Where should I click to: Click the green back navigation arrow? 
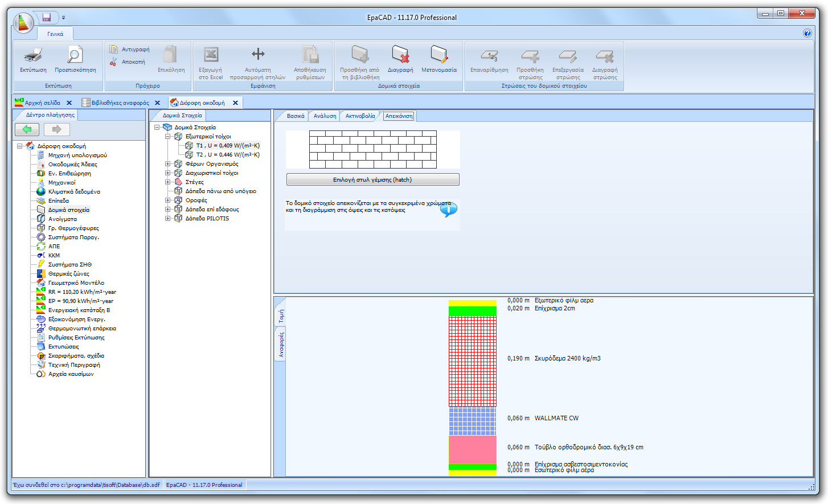tap(26, 129)
